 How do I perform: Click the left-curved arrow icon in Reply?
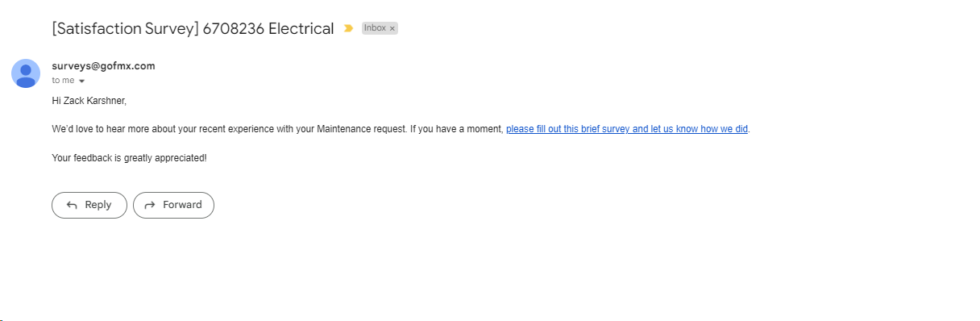point(72,205)
